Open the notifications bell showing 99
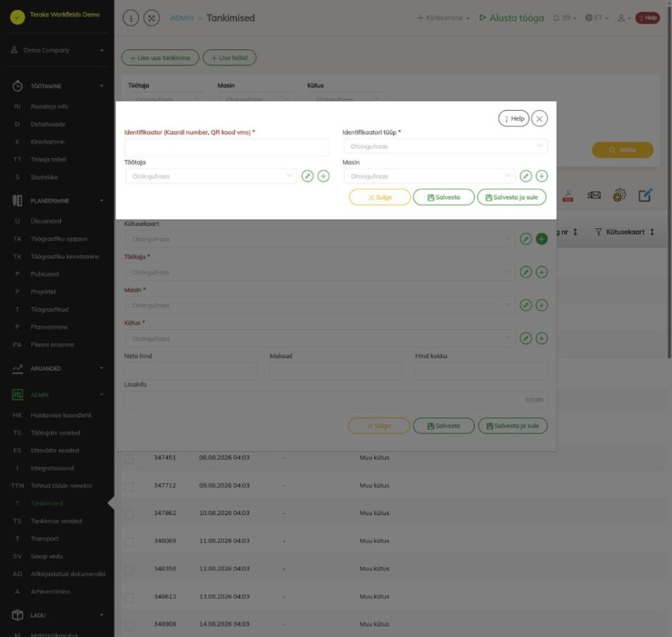Viewport: 672px width, 637px height. pos(564,18)
